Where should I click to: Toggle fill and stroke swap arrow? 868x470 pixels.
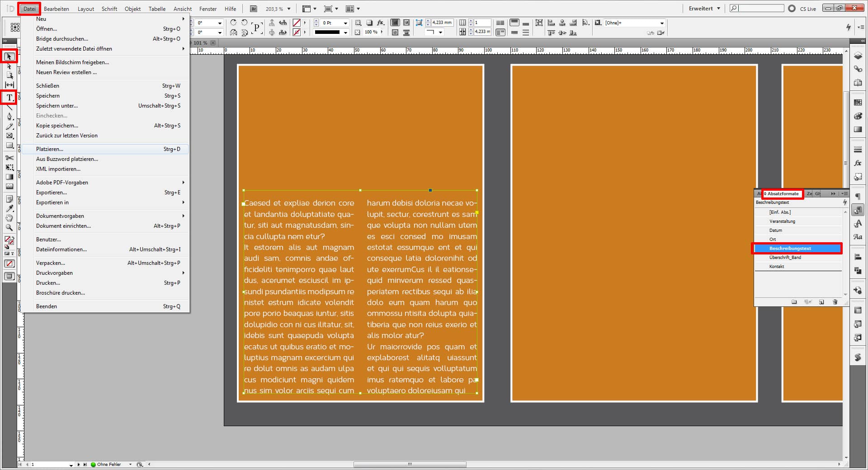pos(12,237)
